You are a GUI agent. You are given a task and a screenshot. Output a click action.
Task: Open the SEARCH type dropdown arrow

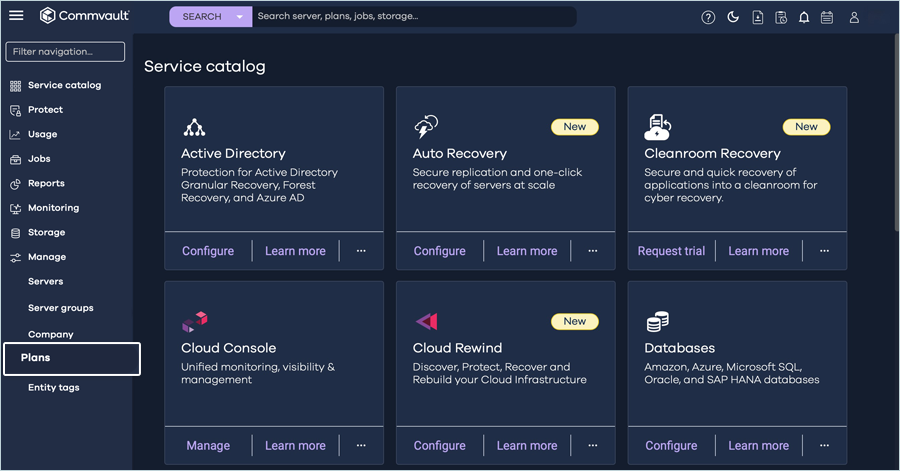point(239,17)
